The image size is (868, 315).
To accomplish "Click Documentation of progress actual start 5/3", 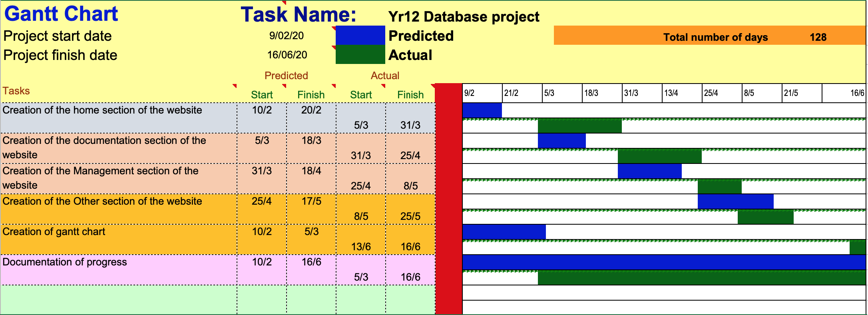I will pyautogui.click(x=361, y=277).
